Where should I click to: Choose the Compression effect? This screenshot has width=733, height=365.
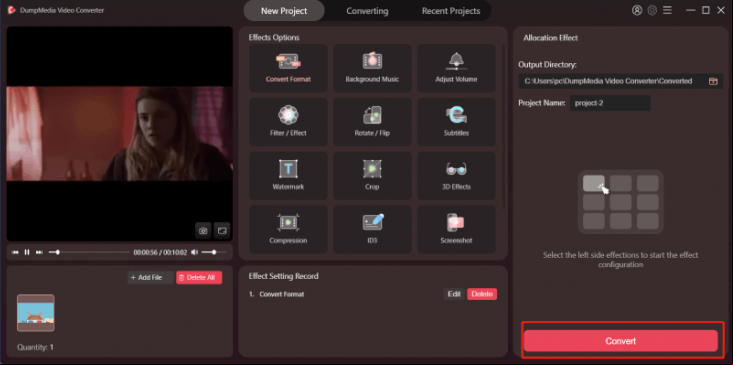[288, 229]
